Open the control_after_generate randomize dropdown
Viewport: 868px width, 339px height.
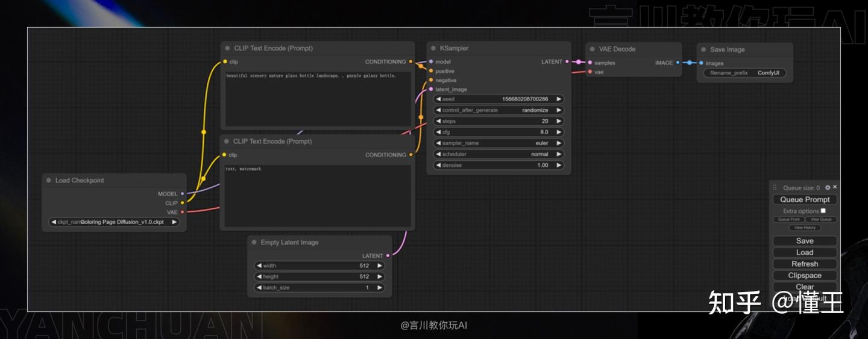click(499, 110)
